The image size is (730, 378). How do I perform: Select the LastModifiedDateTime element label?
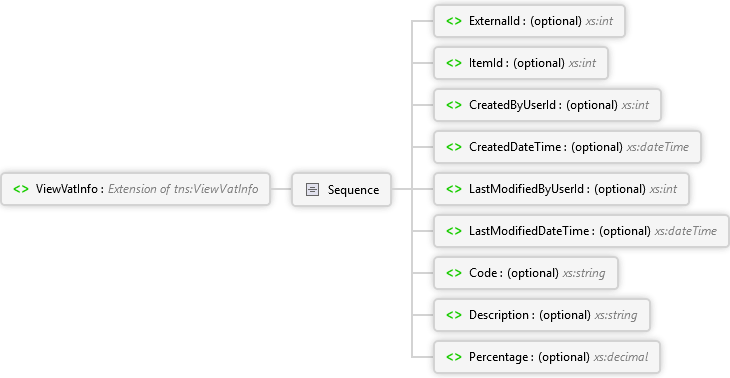529,231
